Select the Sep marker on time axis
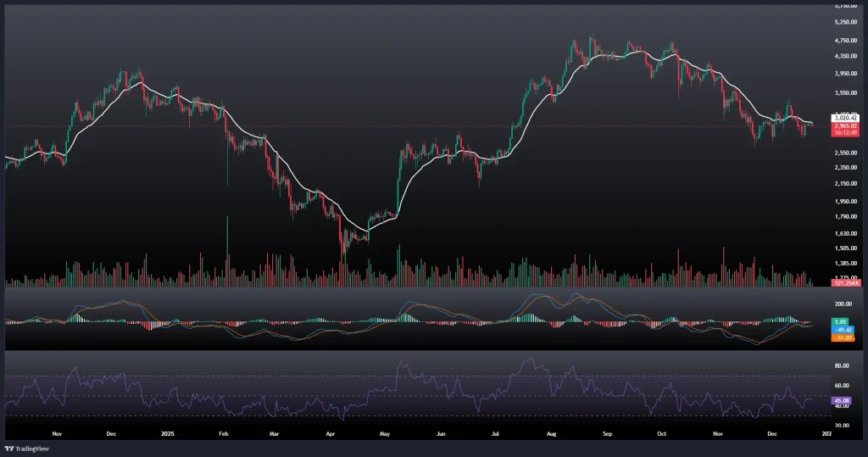This screenshot has height=457, width=868. [607, 432]
